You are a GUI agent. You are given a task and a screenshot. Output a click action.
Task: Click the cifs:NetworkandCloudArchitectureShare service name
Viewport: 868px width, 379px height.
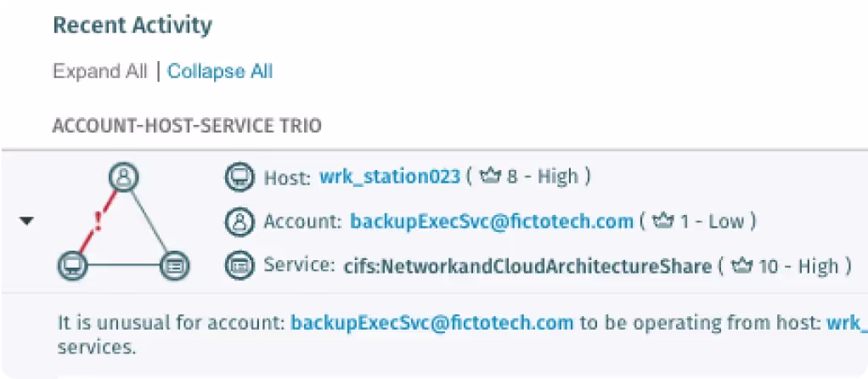[x=527, y=267]
